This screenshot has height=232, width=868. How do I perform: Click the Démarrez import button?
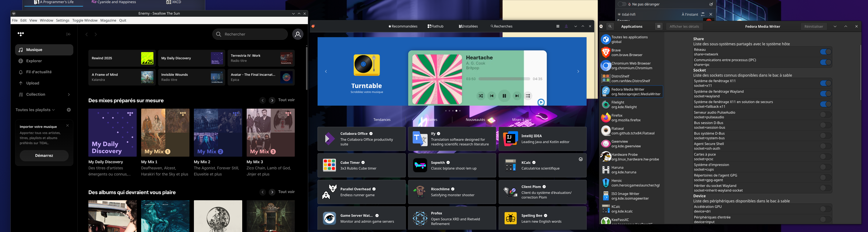[44, 156]
